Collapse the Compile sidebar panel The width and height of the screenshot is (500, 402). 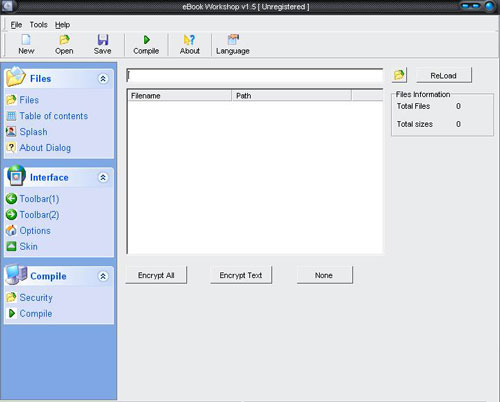[x=103, y=276]
